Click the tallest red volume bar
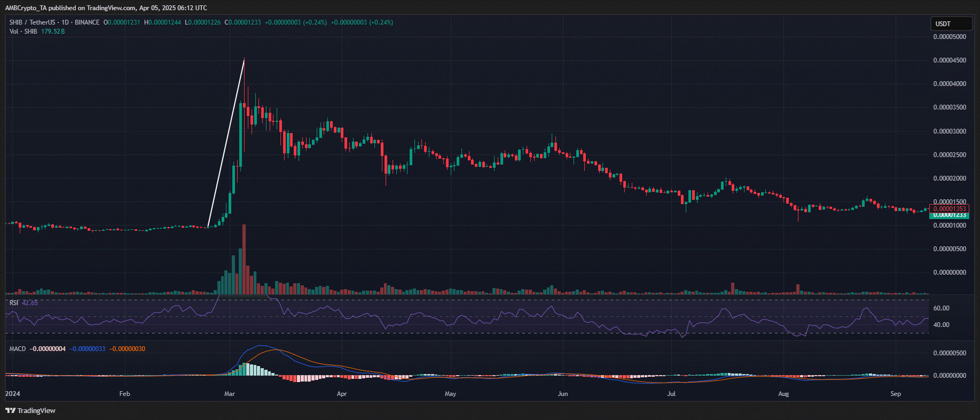 coord(244,259)
